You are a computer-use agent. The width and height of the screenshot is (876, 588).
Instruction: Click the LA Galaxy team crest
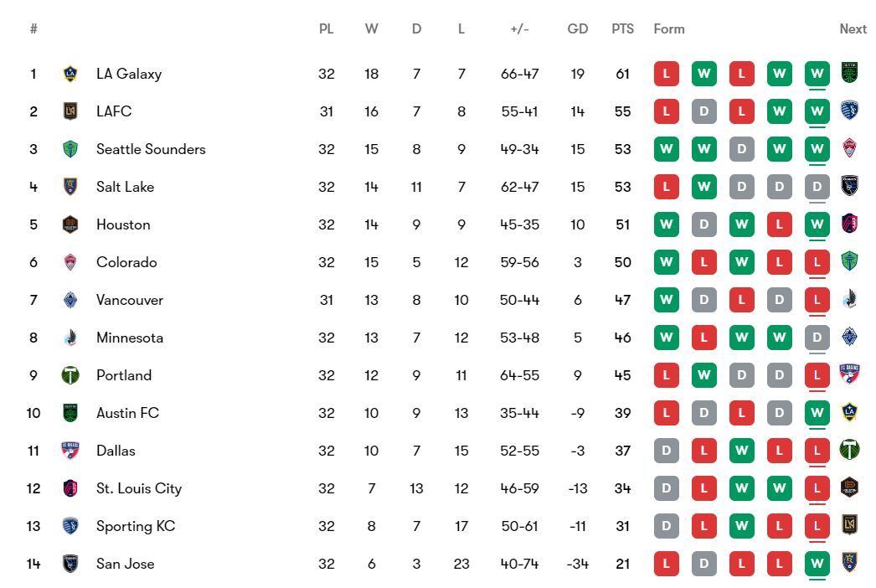coord(70,74)
